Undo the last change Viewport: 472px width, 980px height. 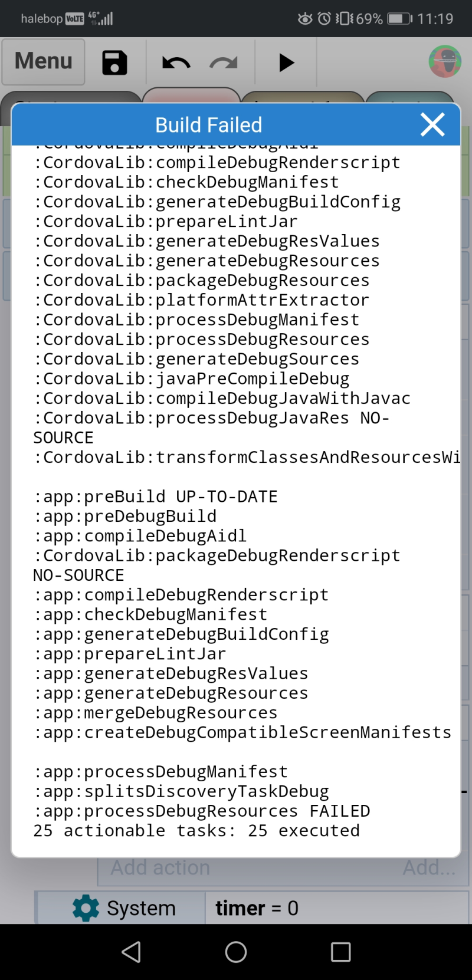click(176, 63)
